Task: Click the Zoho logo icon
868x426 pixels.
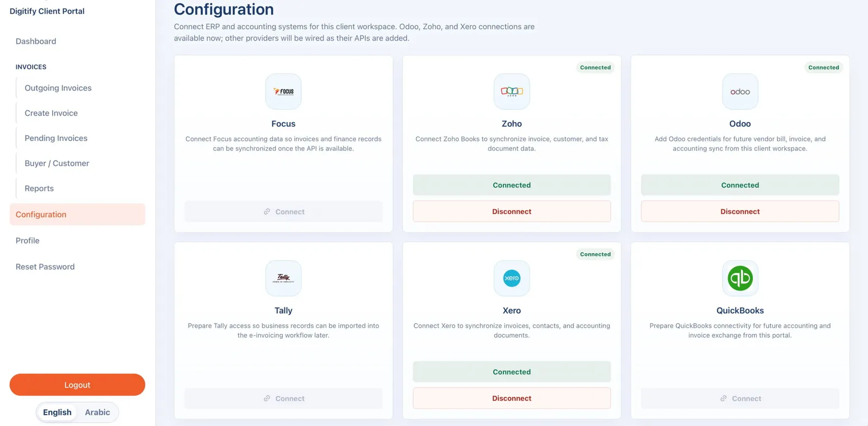Action: tap(512, 92)
